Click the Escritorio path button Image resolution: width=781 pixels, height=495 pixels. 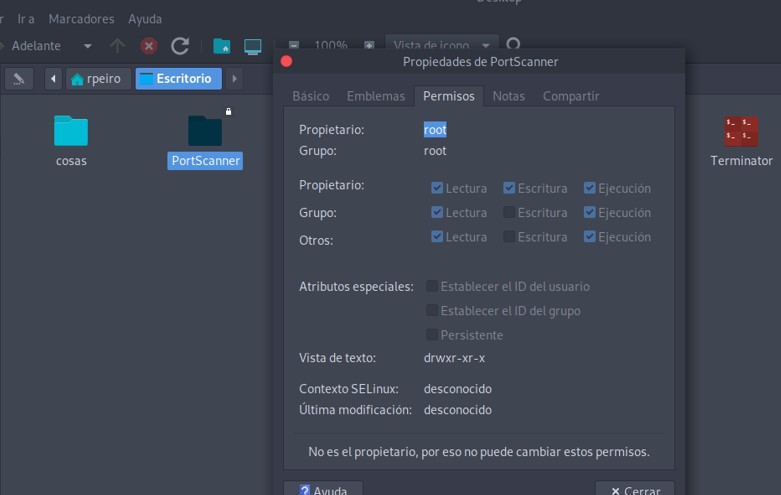[x=178, y=79]
